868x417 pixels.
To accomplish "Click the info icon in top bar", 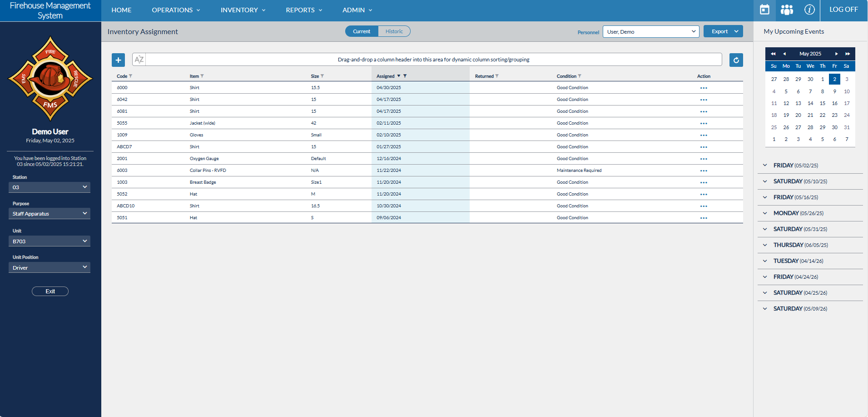I will [x=809, y=10].
